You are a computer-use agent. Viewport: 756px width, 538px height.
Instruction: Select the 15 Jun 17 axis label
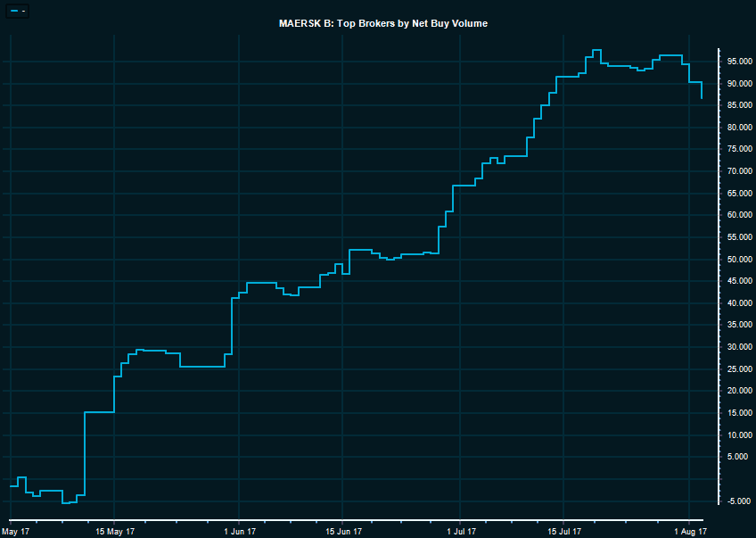342,532
